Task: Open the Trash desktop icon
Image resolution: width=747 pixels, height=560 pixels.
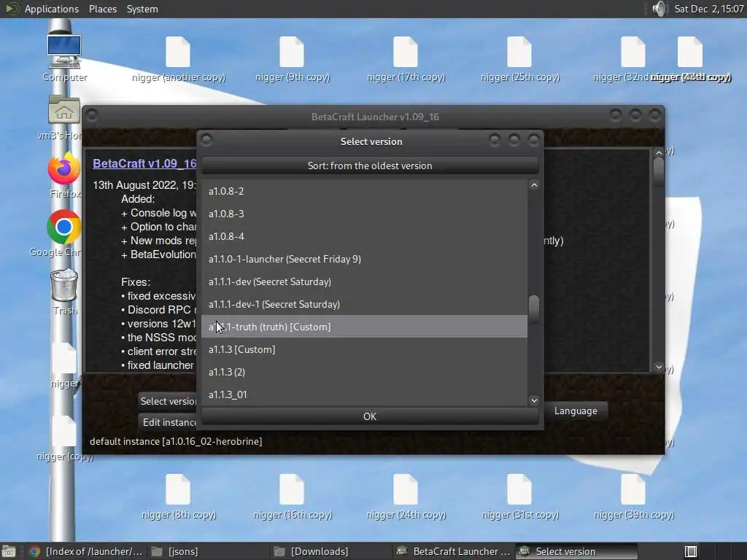Action: 64,292
